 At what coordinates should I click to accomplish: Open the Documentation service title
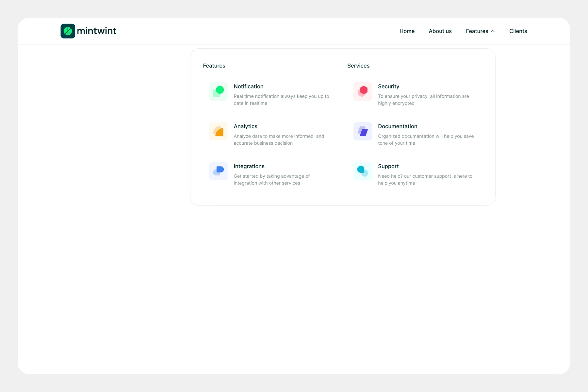pos(397,126)
